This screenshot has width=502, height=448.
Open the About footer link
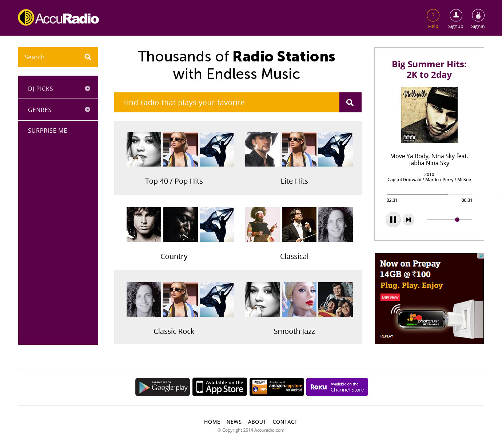[257, 422]
